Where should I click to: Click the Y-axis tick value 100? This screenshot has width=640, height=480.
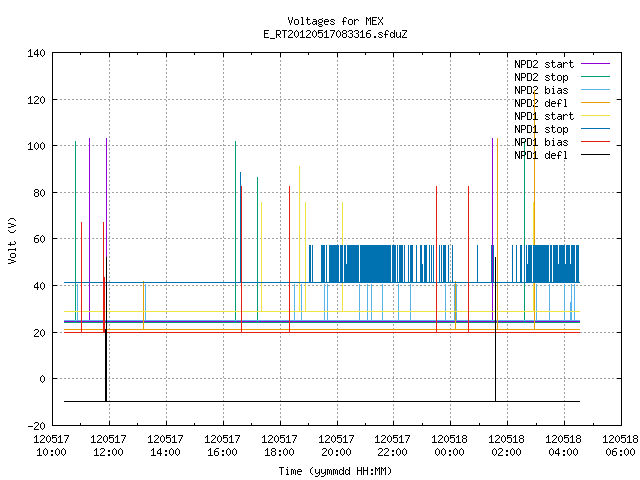pyautogui.click(x=36, y=146)
